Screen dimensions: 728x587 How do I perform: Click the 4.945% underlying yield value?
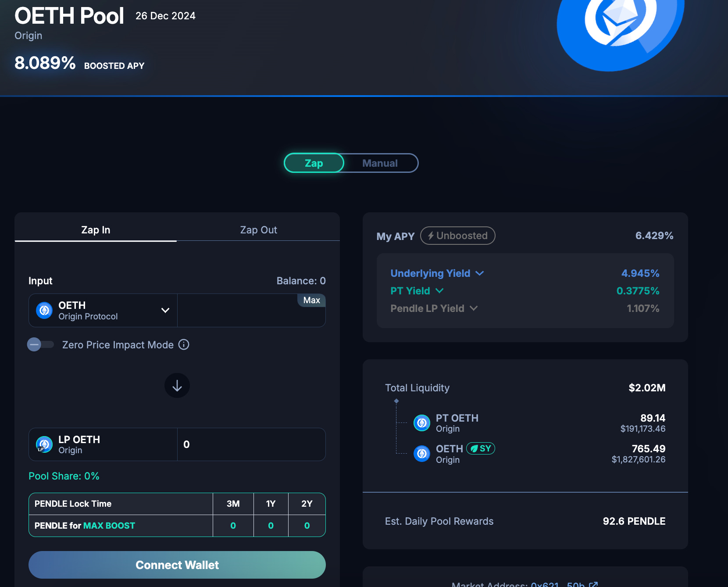tap(640, 273)
